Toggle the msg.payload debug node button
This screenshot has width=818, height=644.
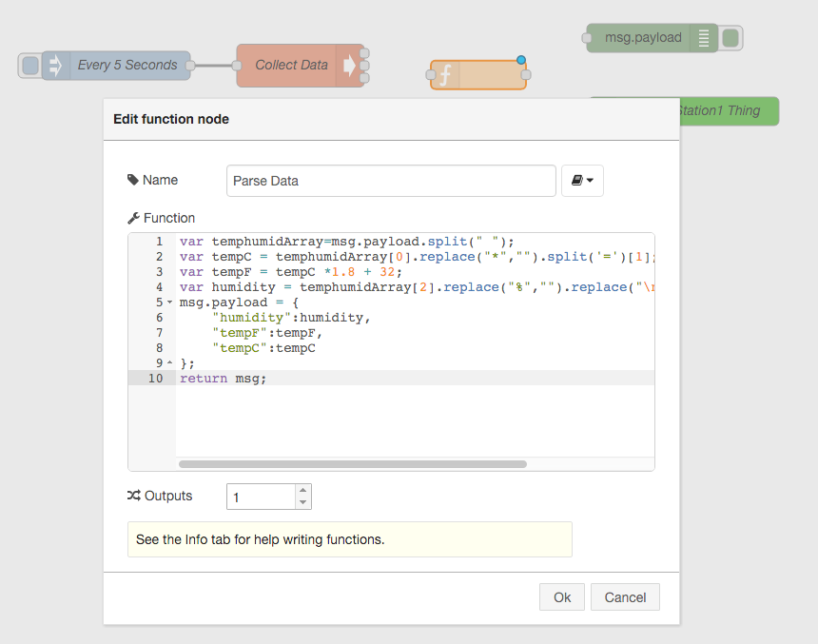pos(730,38)
